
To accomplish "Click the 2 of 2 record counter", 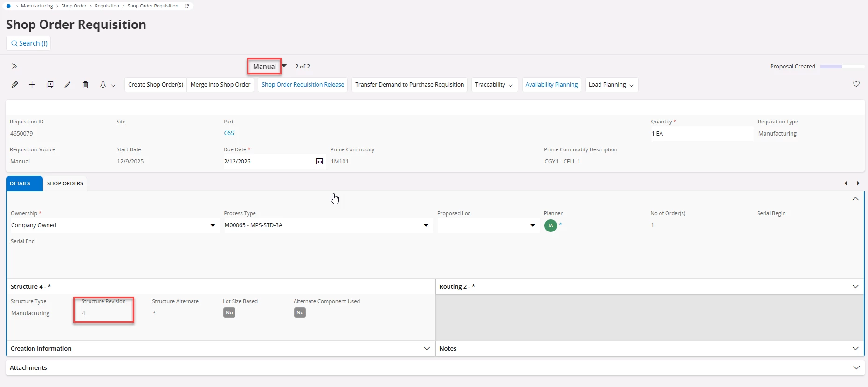I will [x=303, y=67].
